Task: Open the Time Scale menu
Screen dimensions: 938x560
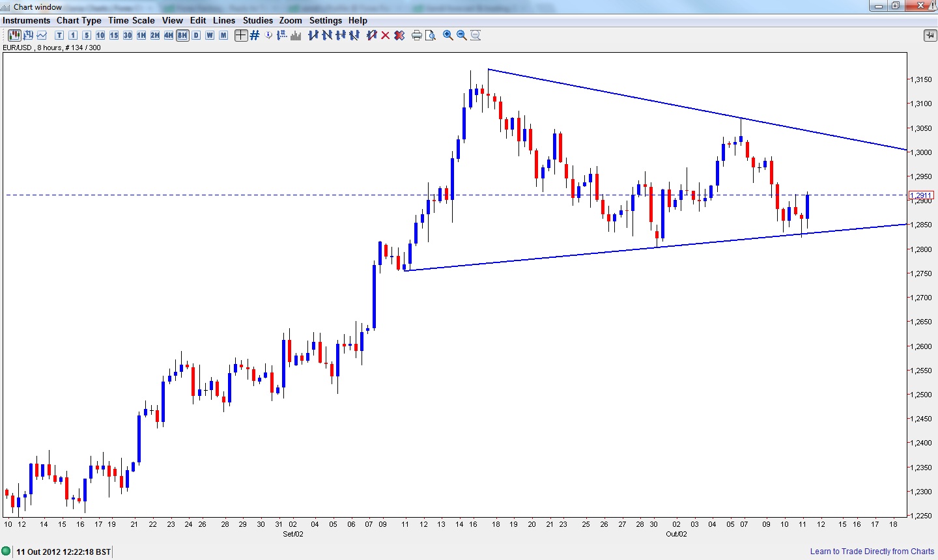Action: pyautogui.click(x=132, y=20)
